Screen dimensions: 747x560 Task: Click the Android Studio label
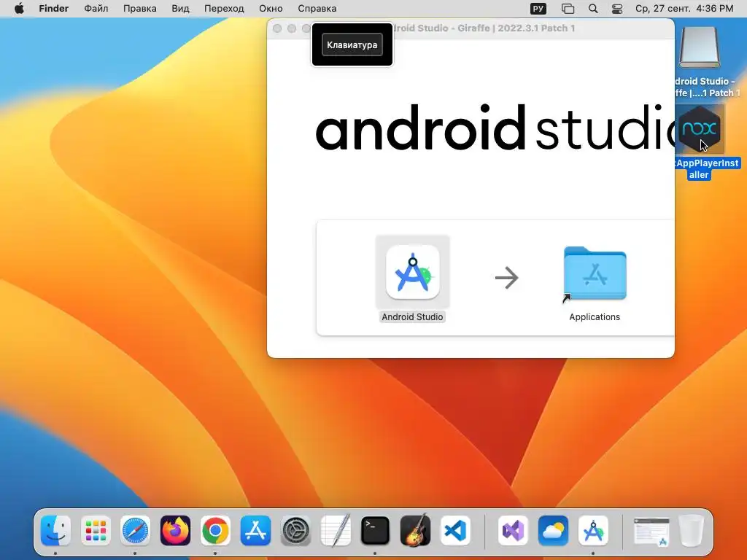point(413,316)
